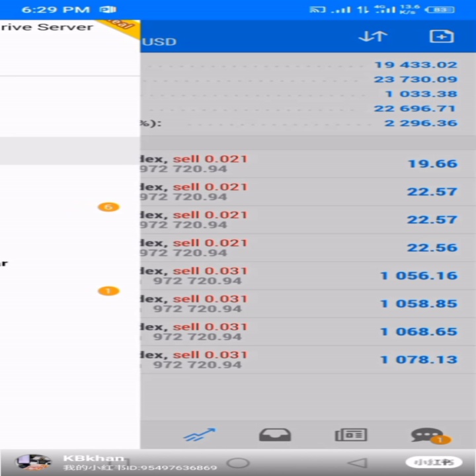Select the margin value 1 033.38
Screen dimensions: 476x476
tap(421, 94)
